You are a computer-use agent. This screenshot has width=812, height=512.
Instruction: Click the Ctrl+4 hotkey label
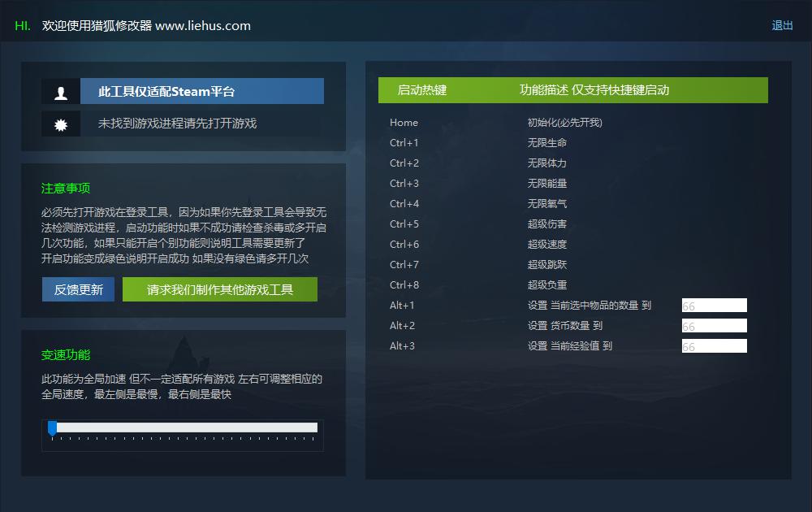(404, 204)
